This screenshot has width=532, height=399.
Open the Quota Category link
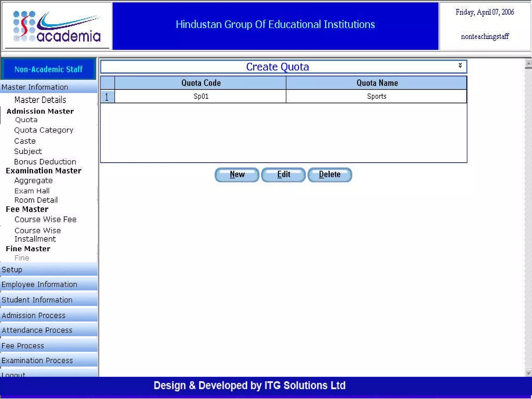click(x=44, y=130)
